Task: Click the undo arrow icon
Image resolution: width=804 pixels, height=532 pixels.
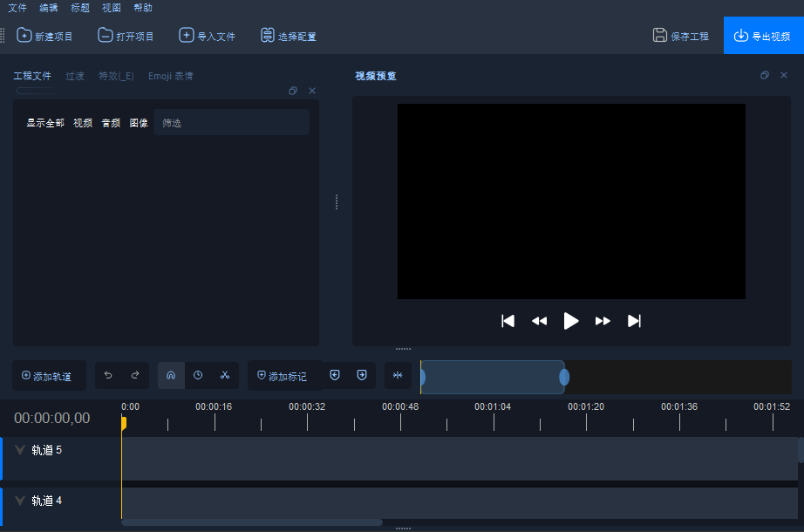Action: click(108, 375)
